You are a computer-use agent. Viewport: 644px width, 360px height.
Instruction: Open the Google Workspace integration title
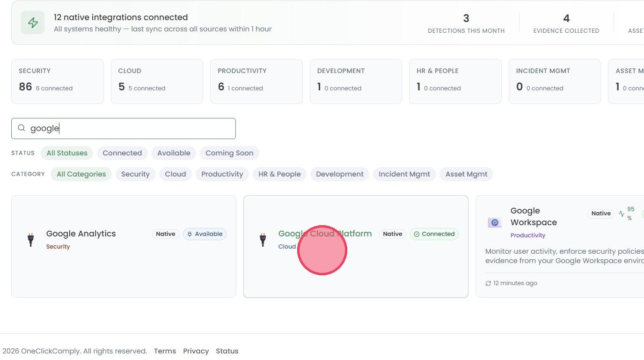pyautogui.click(x=534, y=216)
